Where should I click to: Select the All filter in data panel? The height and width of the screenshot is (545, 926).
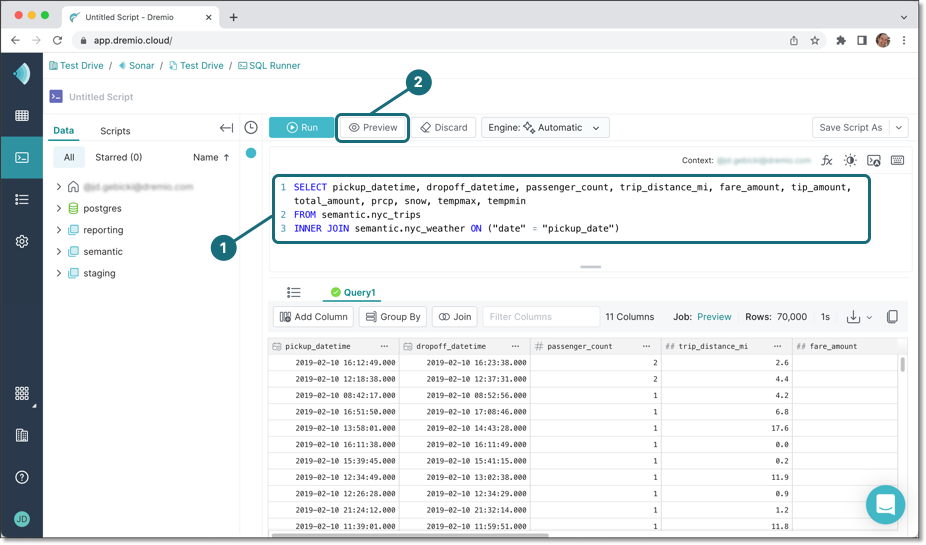point(69,157)
